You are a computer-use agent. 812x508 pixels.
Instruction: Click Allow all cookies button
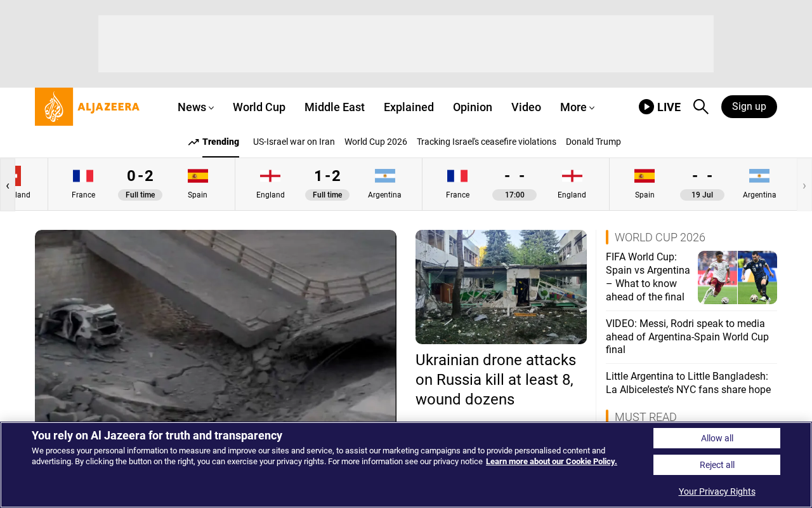[717, 438]
